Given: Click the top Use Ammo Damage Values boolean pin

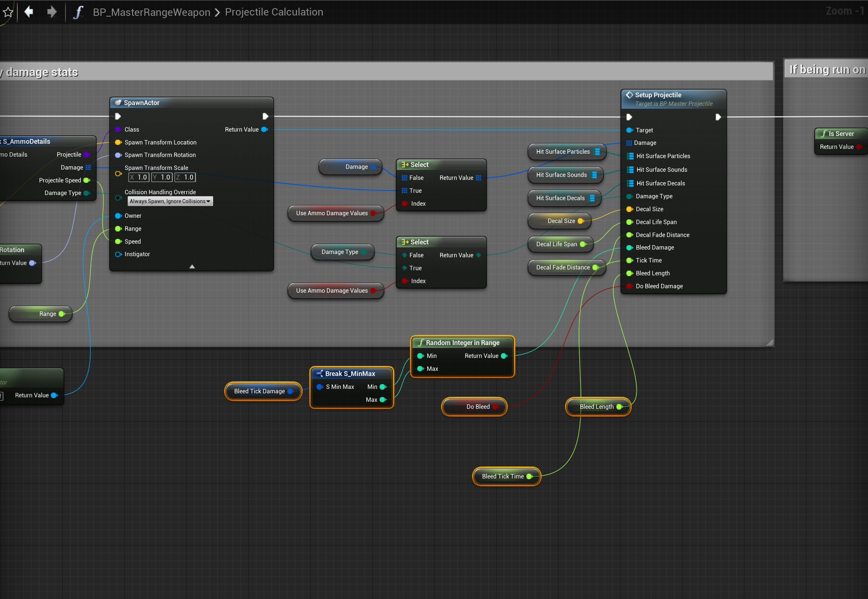Looking at the screenshot, I should point(373,213).
